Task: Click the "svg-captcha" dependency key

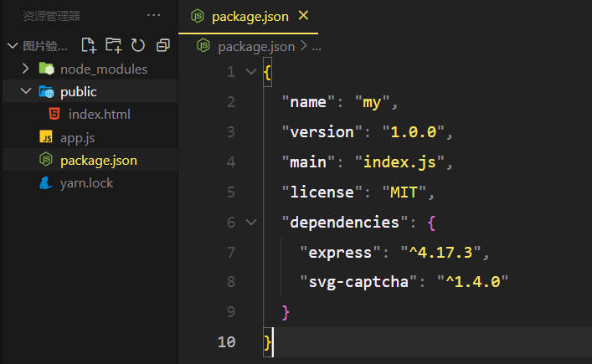Action: tap(358, 282)
